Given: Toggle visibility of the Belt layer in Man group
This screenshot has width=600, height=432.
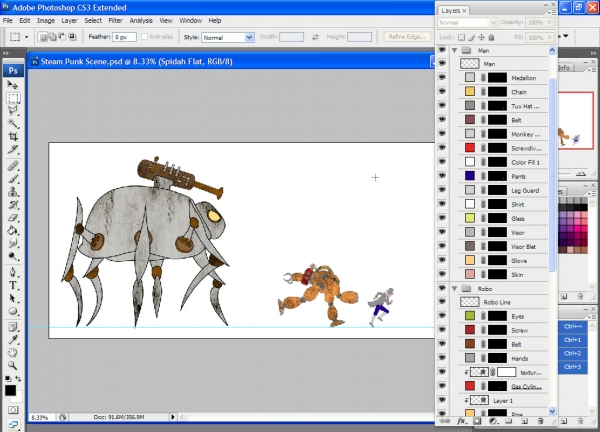Looking at the screenshot, I should click(442, 119).
